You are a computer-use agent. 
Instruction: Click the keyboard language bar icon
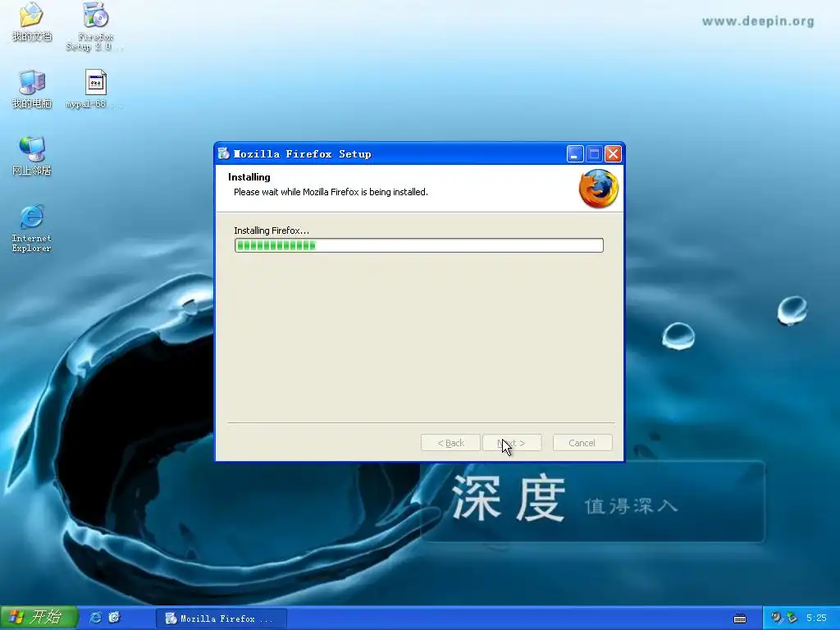tap(740, 619)
